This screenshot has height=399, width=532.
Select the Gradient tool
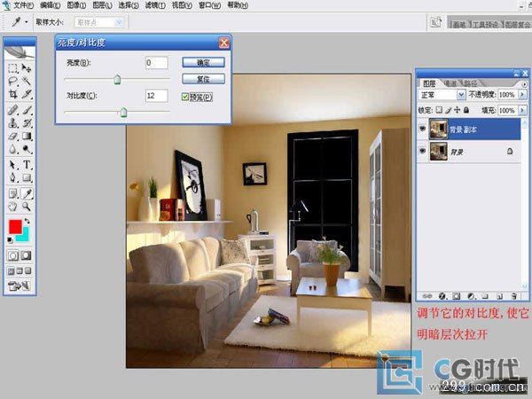(27, 136)
